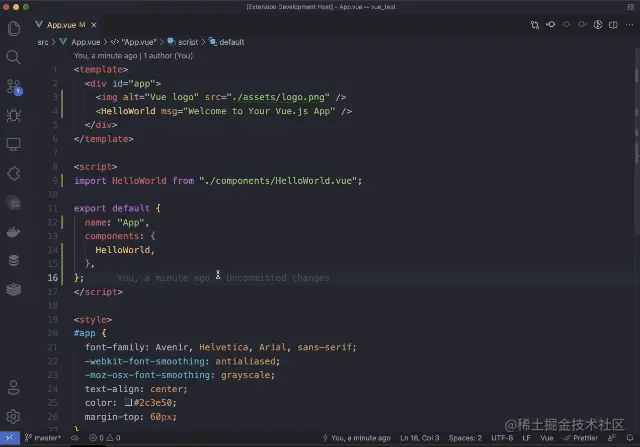
Task: Change language mode Vue
Action: point(547,438)
